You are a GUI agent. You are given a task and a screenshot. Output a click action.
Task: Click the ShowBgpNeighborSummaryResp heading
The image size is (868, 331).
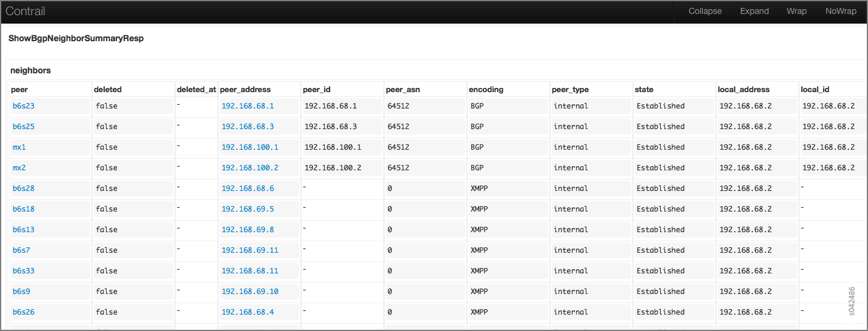point(76,38)
